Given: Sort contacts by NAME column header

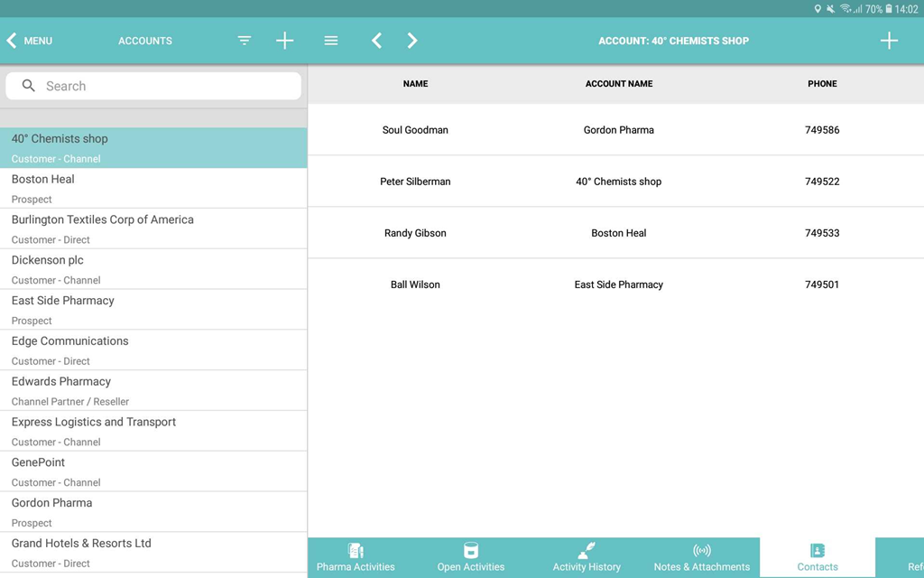Looking at the screenshot, I should coord(415,84).
